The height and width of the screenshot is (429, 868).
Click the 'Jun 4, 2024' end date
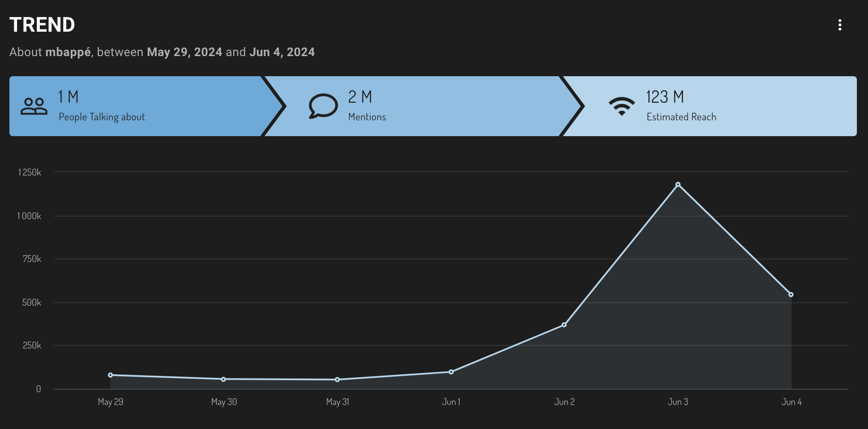[282, 52]
